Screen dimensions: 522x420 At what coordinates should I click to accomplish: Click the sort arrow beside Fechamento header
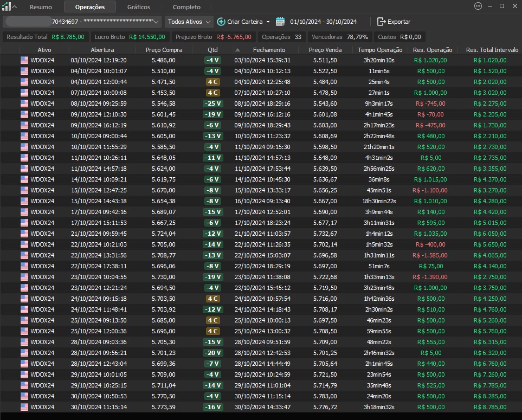coord(237,50)
